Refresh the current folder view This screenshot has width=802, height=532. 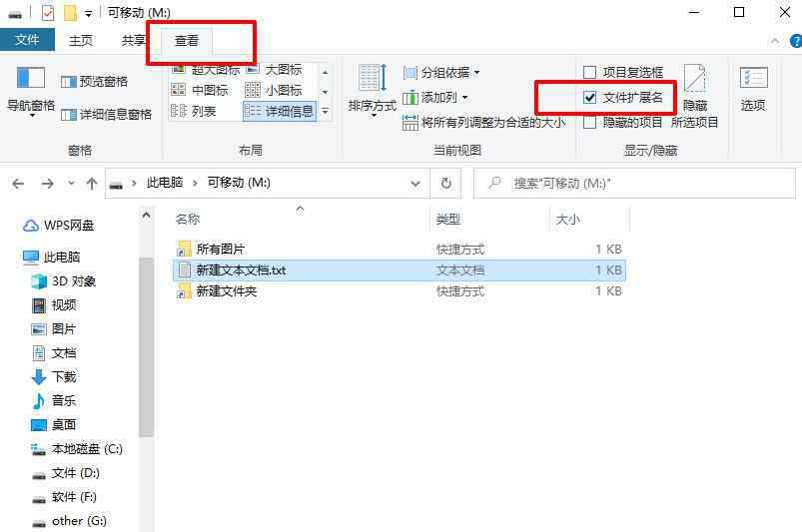(x=446, y=183)
